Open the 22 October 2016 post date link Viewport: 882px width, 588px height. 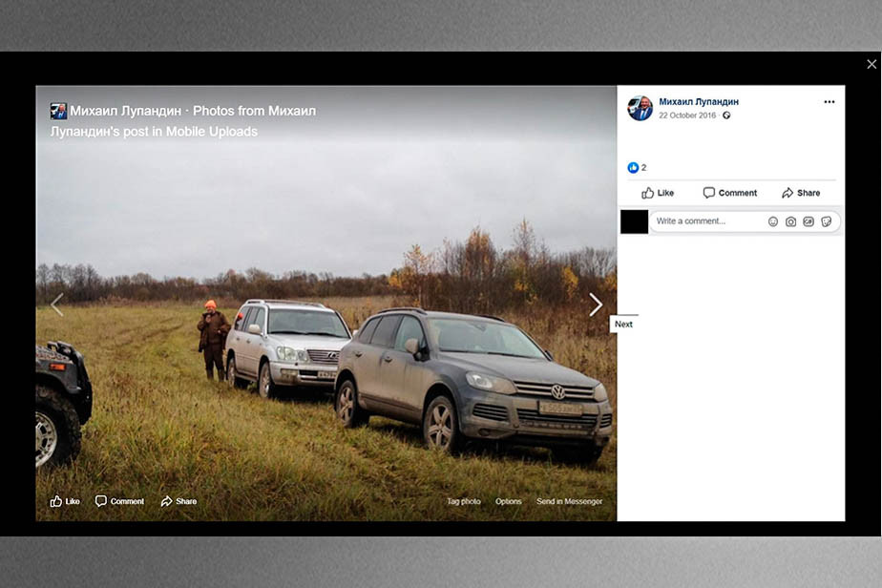point(686,115)
